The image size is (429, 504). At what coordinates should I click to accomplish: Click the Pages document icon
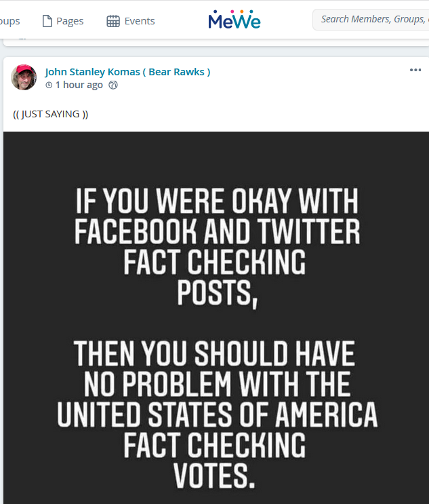47,21
